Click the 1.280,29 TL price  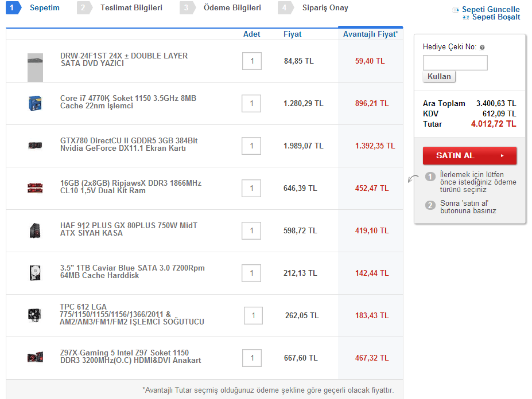coord(304,103)
